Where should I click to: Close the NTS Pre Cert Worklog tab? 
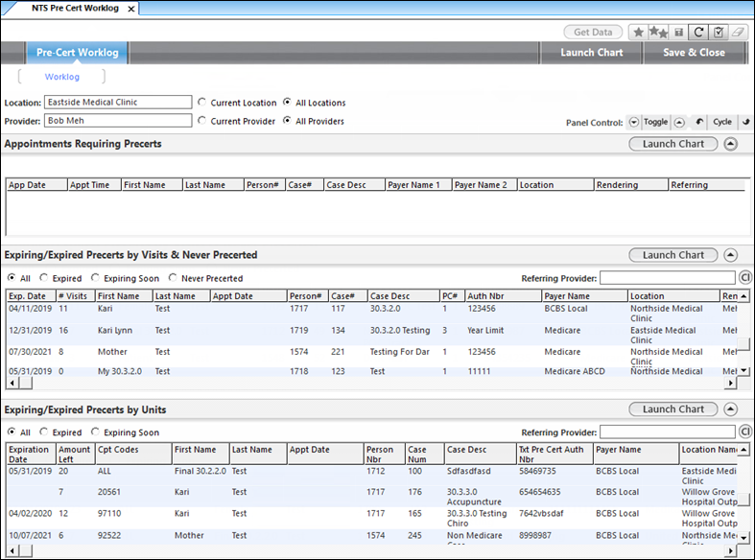[x=131, y=9]
